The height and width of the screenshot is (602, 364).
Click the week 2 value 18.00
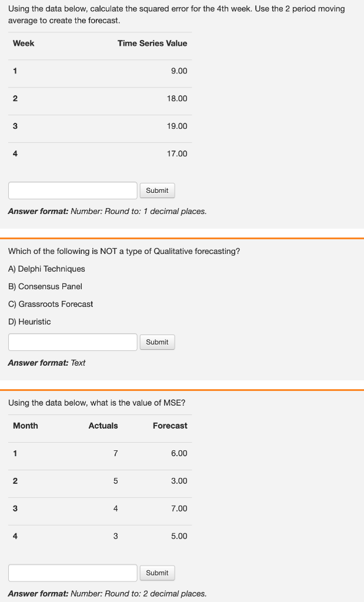pos(177,98)
